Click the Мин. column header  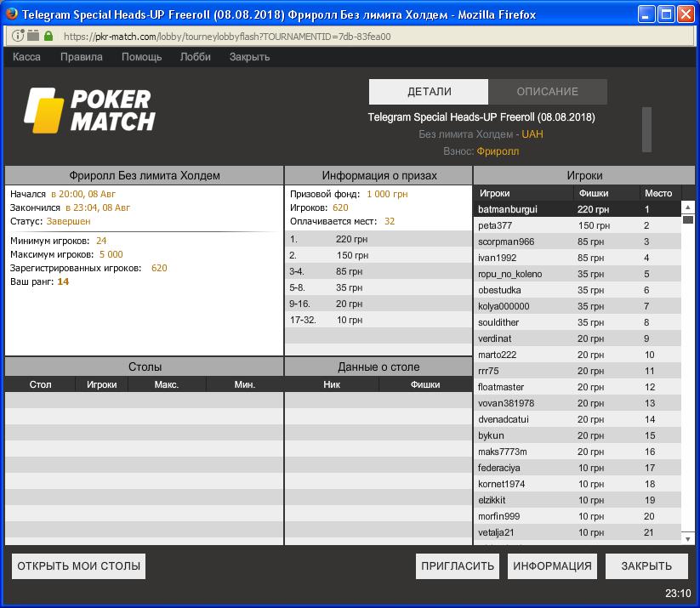pos(245,384)
